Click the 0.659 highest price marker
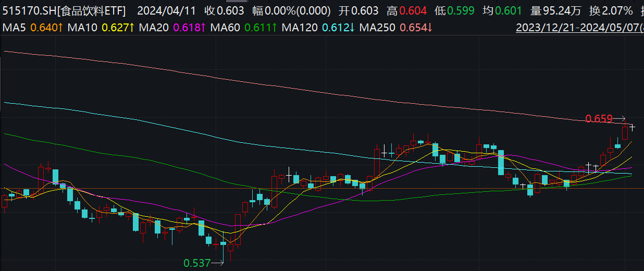Image resolution: width=644 pixels, height=271 pixels. pos(599,119)
